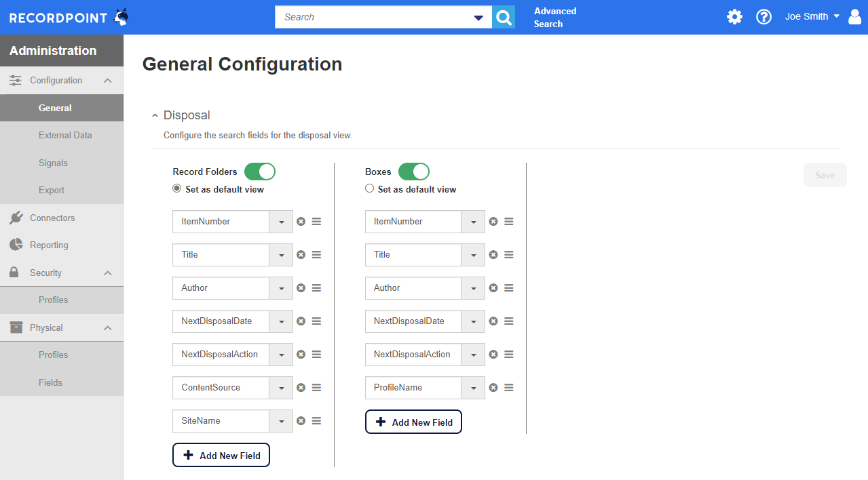Collapse the Configuration menu group
This screenshot has height=480, width=868.
pos(107,81)
